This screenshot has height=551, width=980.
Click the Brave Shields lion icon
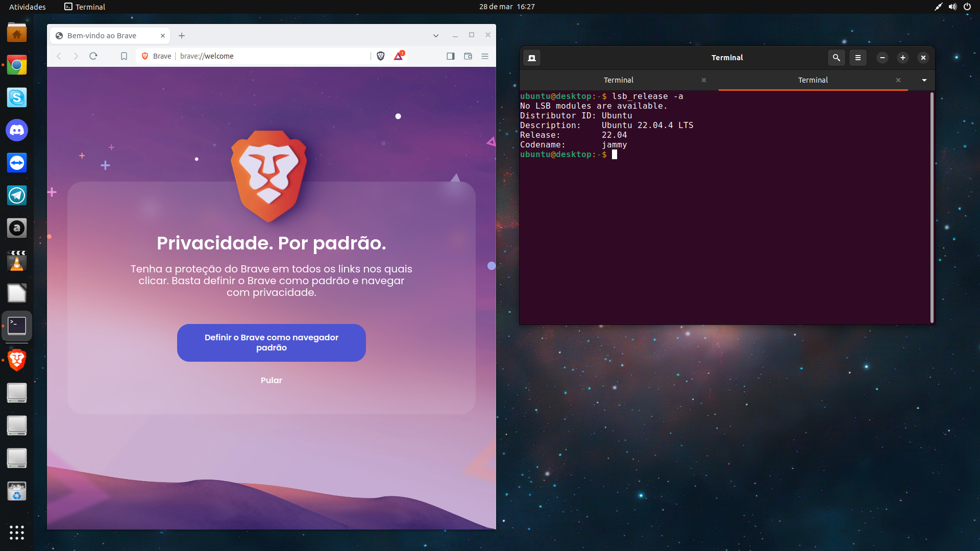380,56
